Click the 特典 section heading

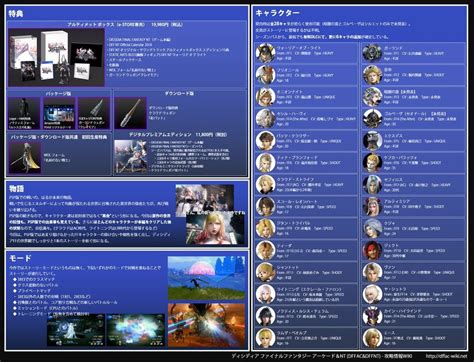pyautogui.click(x=16, y=14)
